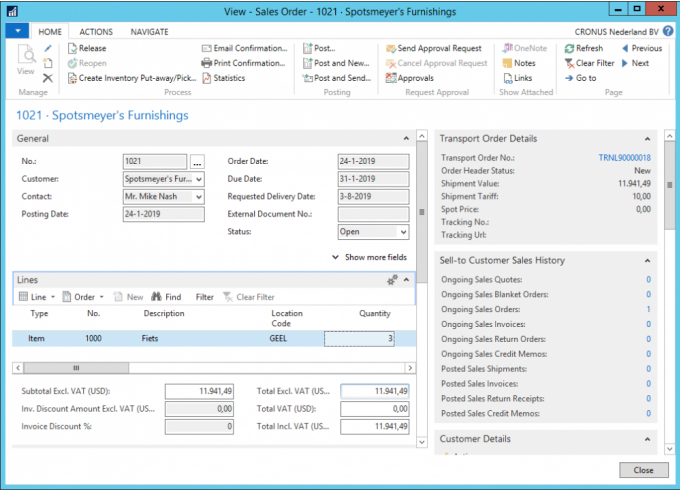680x490 pixels.
Task: Click the Post icon in Posting group
Action: click(307, 48)
